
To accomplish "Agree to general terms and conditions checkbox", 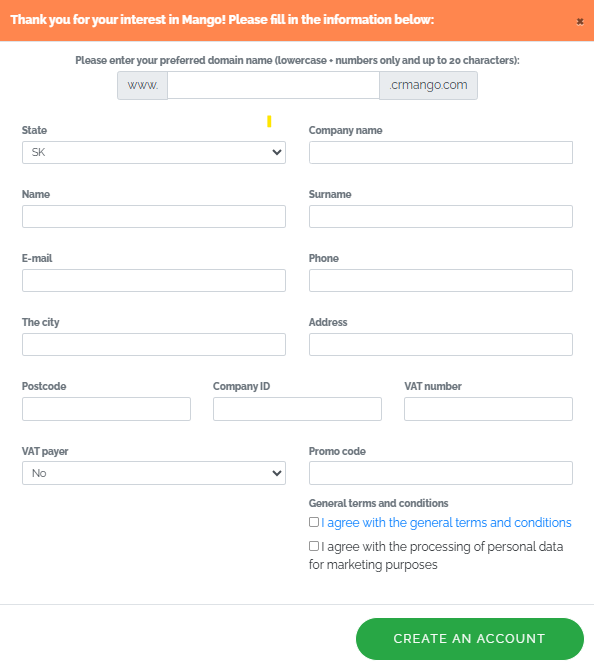I will 314,522.
